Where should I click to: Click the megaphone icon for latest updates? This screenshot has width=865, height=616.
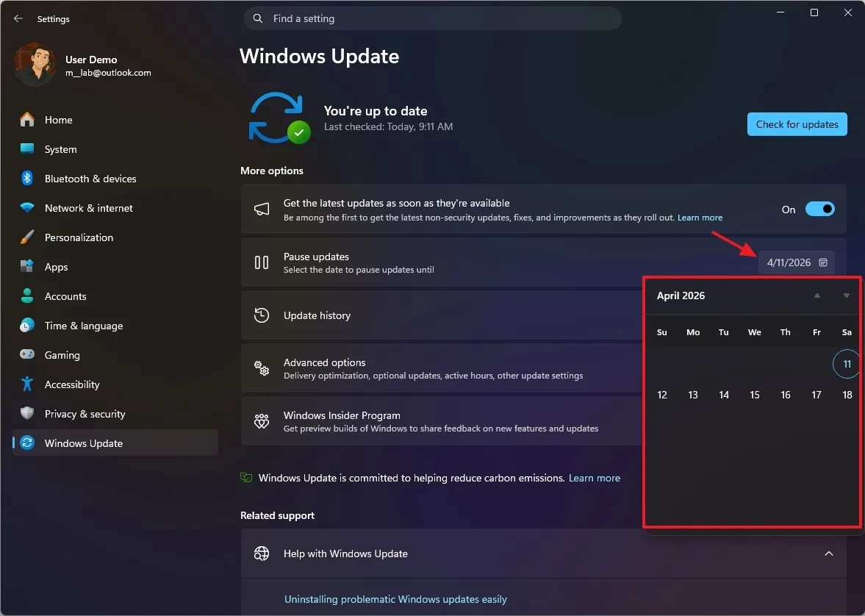262,209
